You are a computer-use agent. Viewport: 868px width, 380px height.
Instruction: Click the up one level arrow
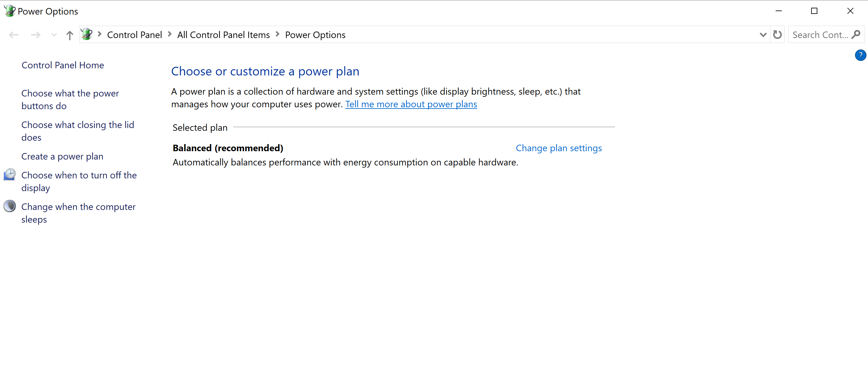point(70,35)
